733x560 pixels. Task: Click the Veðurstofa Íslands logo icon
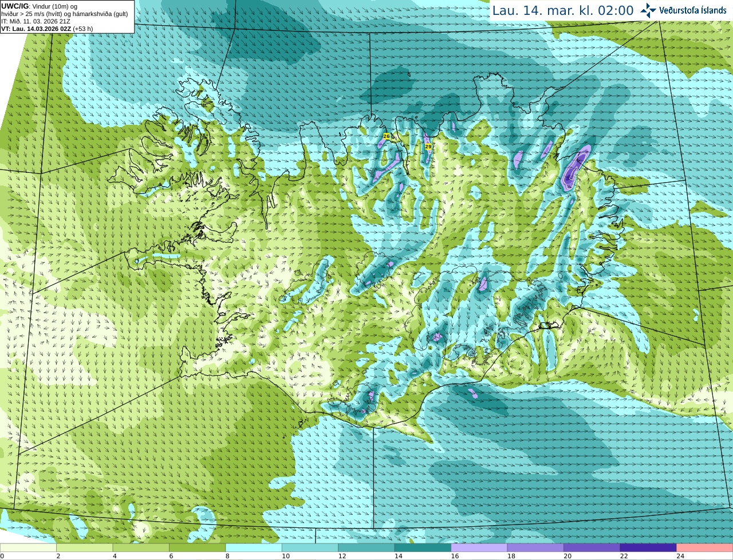pyautogui.click(x=648, y=10)
